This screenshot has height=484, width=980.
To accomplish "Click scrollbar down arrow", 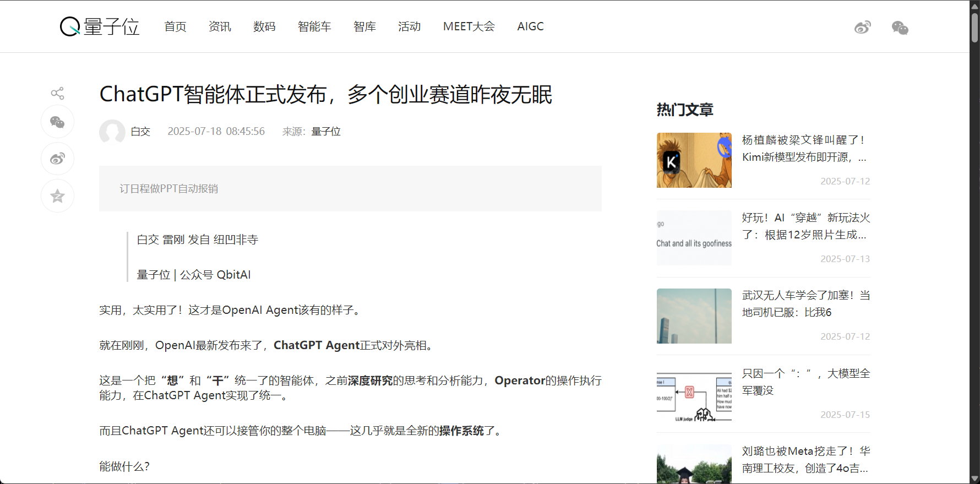I will (975, 478).
